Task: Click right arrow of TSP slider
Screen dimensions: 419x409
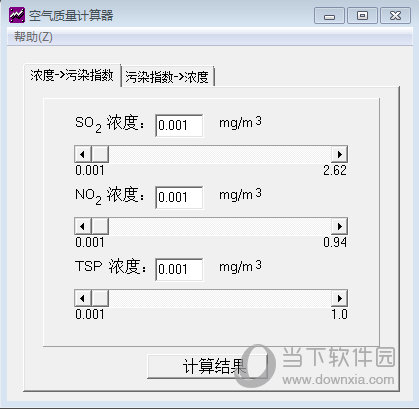Action: (339, 298)
